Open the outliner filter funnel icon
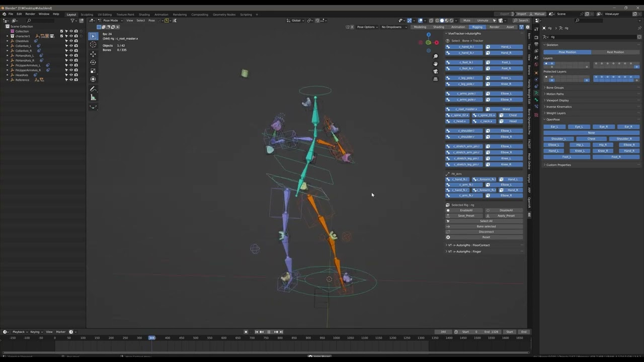 click(x=73, y=21)
